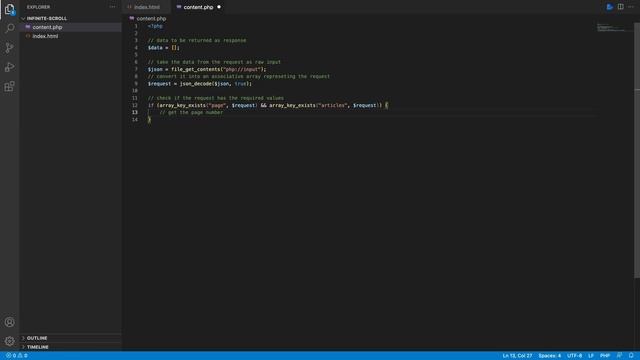
Task: Select index.html in the Explorer tree
Action: pyautogui.click(x=71, y=36)
